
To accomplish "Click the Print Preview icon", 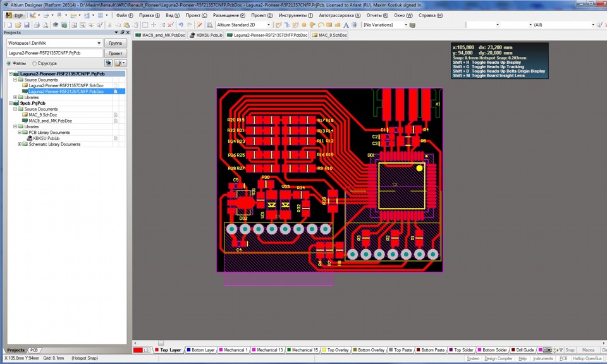I will 46,25.
